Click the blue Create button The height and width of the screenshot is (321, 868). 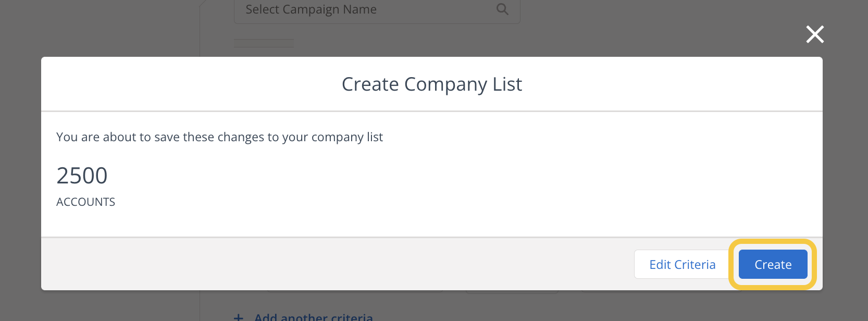[x=773, y=265]
